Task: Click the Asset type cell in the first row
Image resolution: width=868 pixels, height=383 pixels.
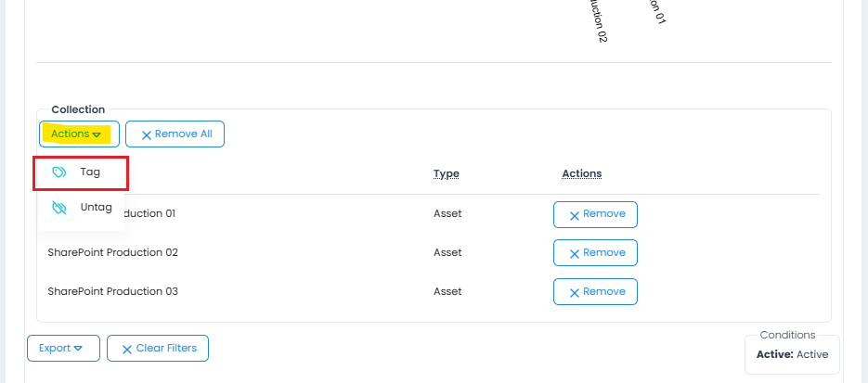Action: pyautogui.click(x=447, y=213)
